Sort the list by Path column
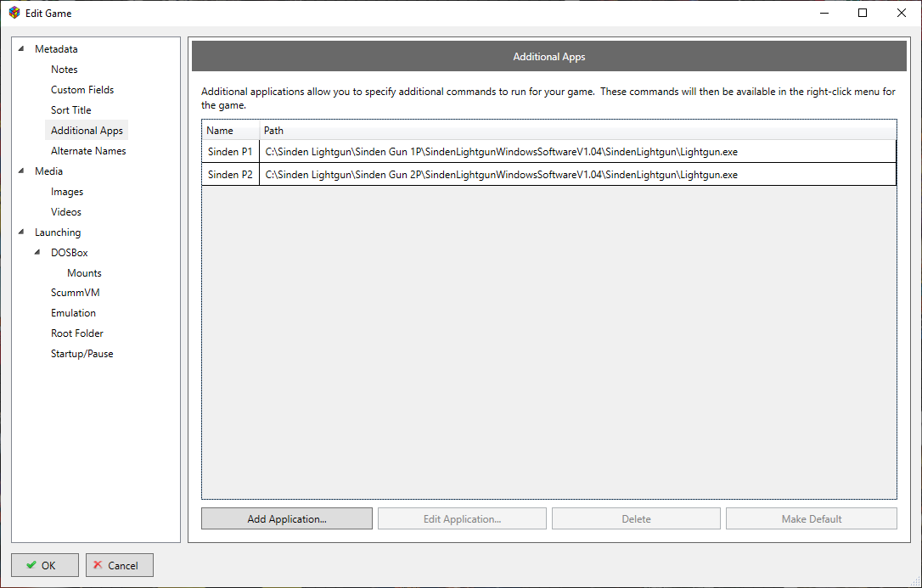The image size is (922, 588). coord(578,131)
